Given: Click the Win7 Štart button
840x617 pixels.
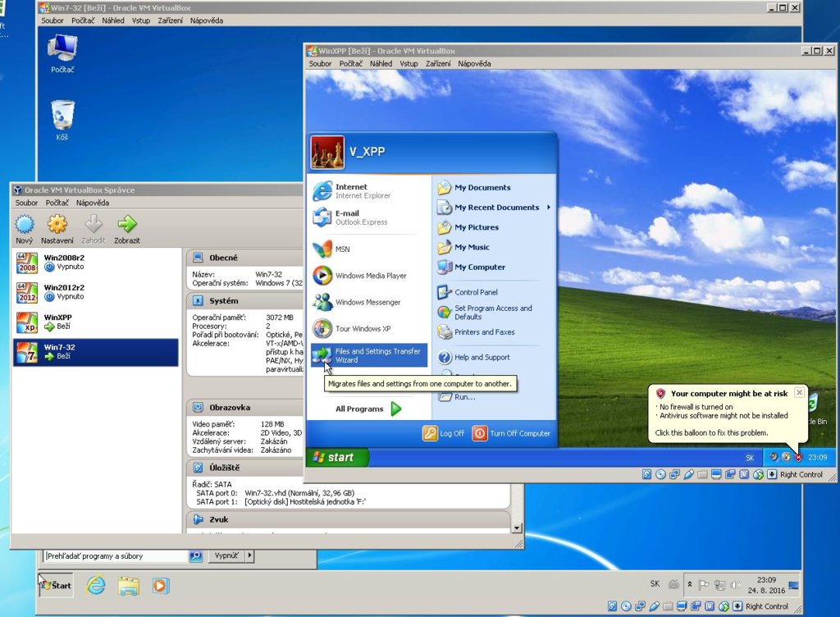Looking at the screenshot, I should 56,585.
